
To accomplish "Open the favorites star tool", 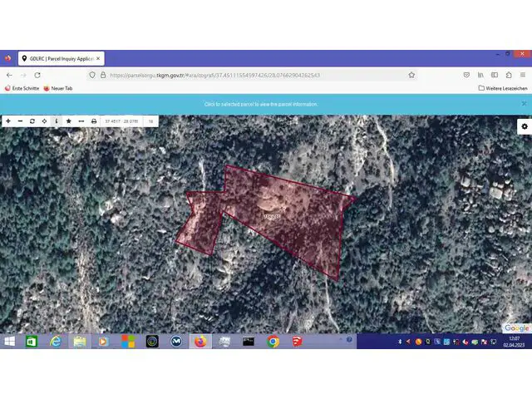I will [68, 121].
